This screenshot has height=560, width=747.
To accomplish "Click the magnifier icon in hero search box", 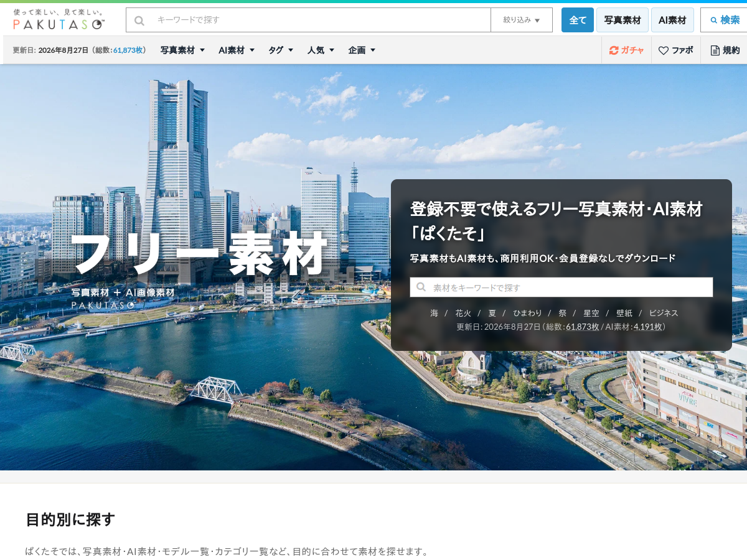I will click(421, 287).
